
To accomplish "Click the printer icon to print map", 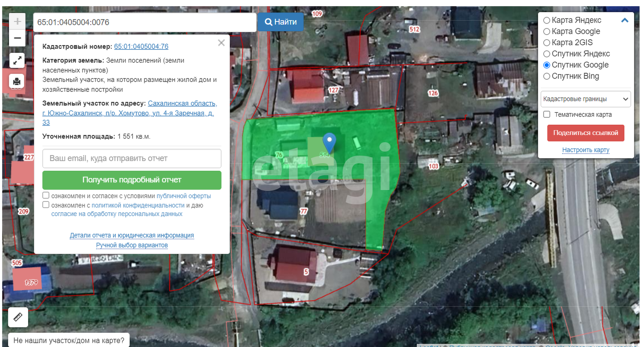I will [17, 81].
